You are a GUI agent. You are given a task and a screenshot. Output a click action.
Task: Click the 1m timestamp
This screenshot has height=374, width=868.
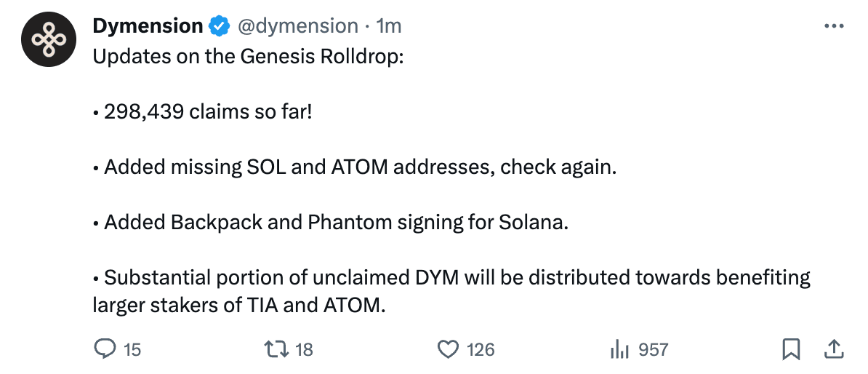[x=389, y=26]
